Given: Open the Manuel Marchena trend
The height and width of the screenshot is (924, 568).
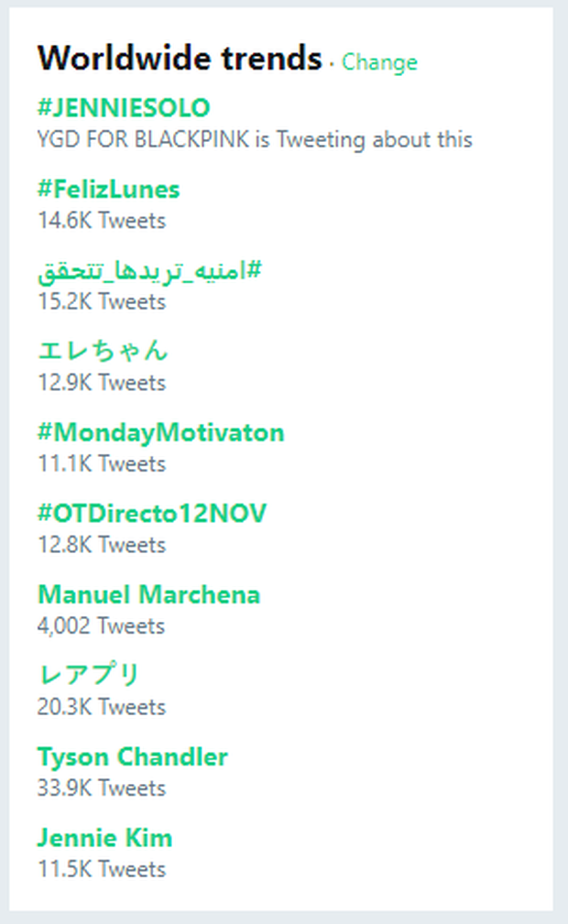Looking at the screenshot, I should [x=148, y=594].
